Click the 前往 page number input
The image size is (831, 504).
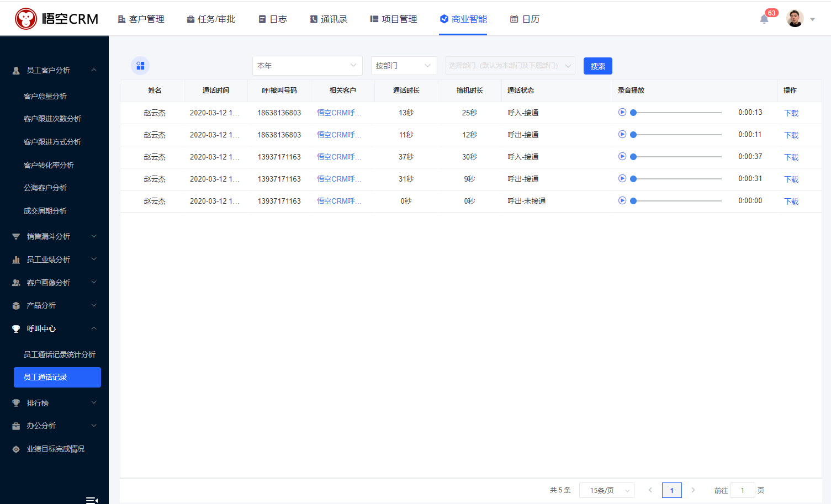tap(742, 490)
